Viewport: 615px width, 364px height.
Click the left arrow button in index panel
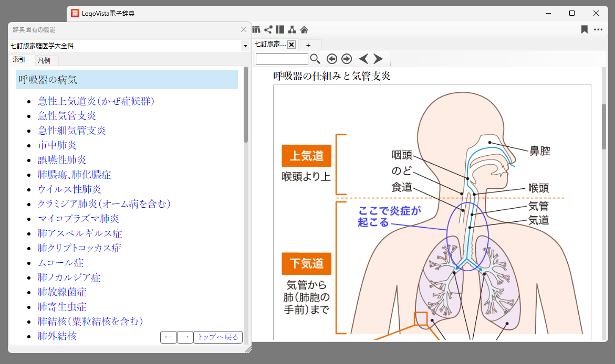(x=168, y=337)
